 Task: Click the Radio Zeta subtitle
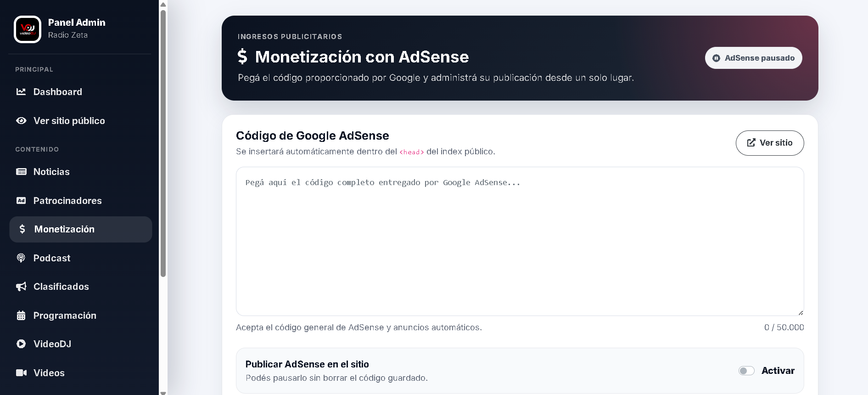[68, 35]
